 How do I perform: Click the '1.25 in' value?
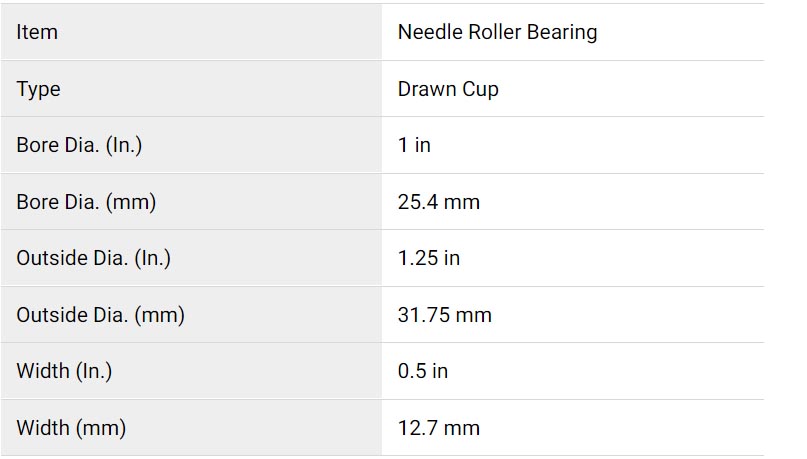429,258
